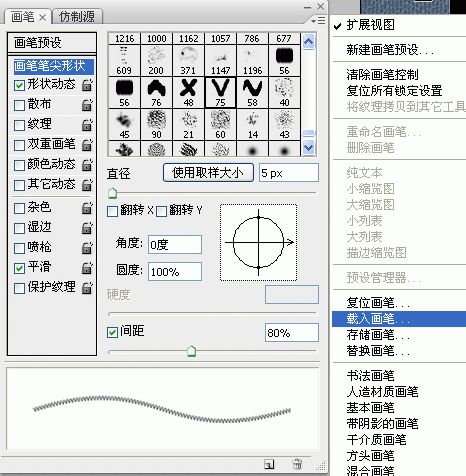Select the arch brush tip 76
Image resolution: width=466 pixels, height=476 pixels.
pos(156,93)
